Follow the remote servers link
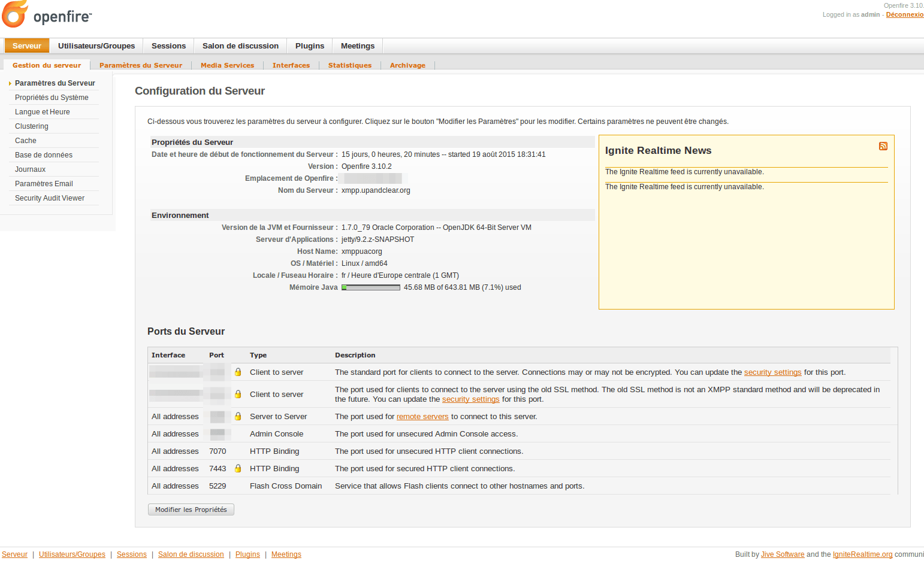The image size is (924, 570). (x=422, y=417)
